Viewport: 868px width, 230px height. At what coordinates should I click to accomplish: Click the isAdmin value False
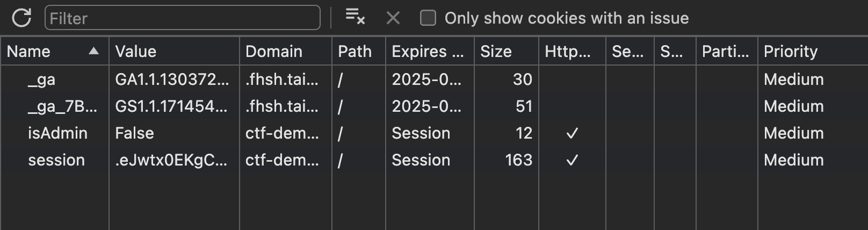(x=135, y=133)
